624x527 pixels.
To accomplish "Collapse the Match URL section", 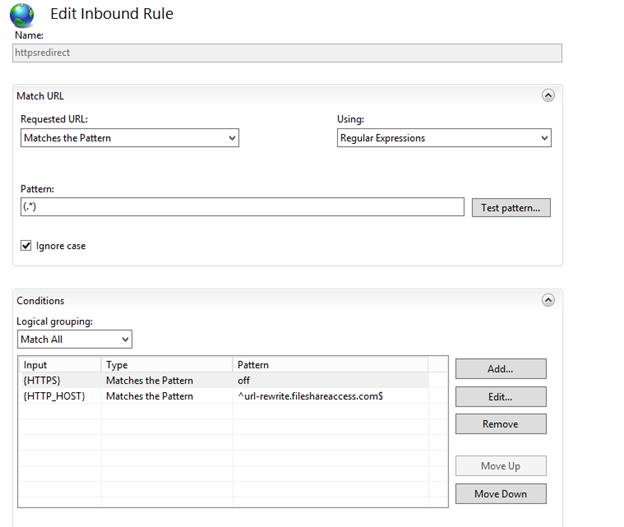I will [x=547, y=96].
